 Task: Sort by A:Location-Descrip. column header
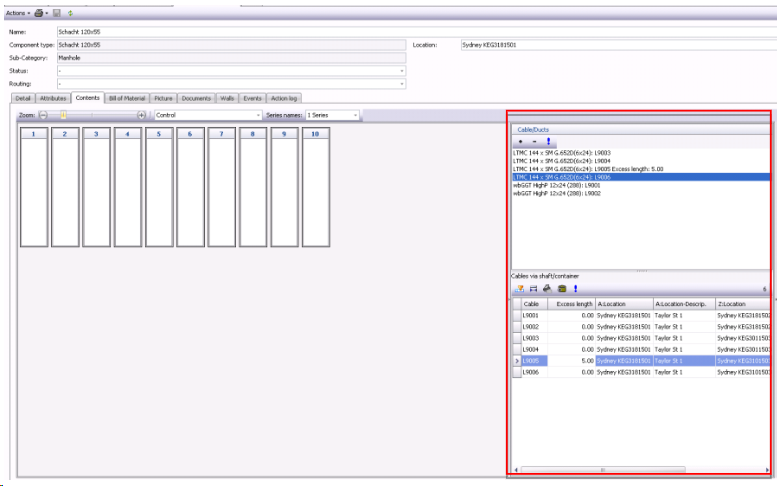(684, 304)
